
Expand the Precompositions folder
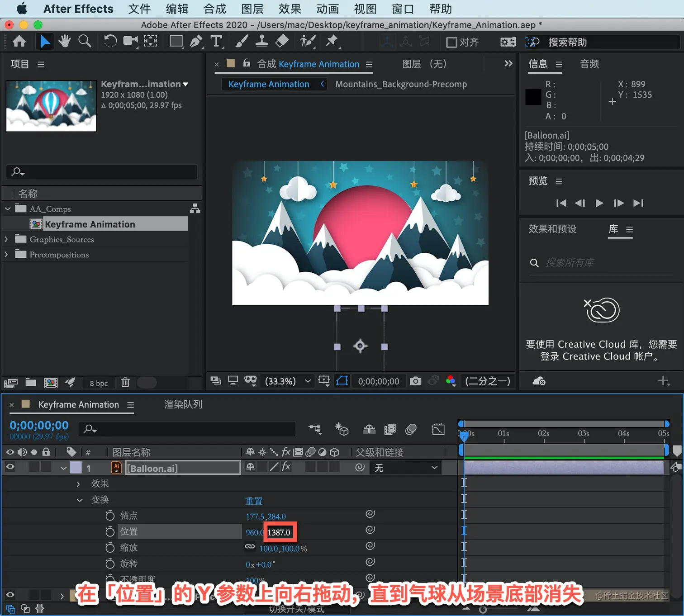(x=6, y=254)
